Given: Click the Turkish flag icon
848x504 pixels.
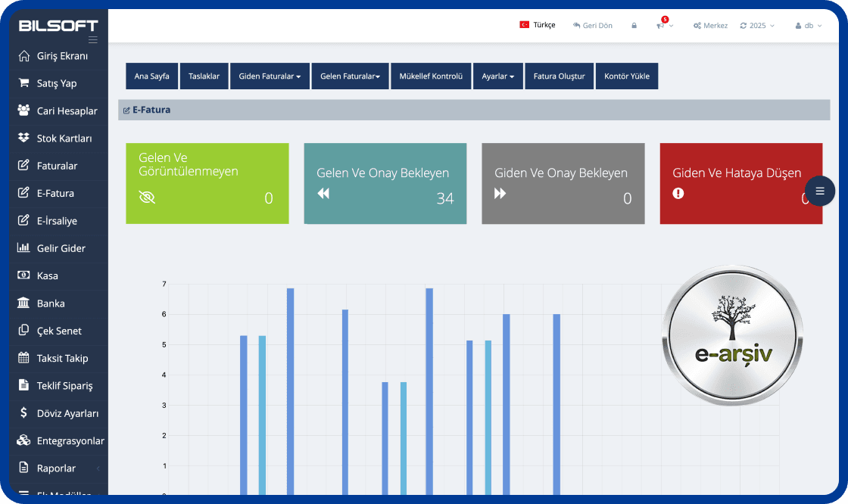Looking at the screenshot, I should click(x=524, y=25).
